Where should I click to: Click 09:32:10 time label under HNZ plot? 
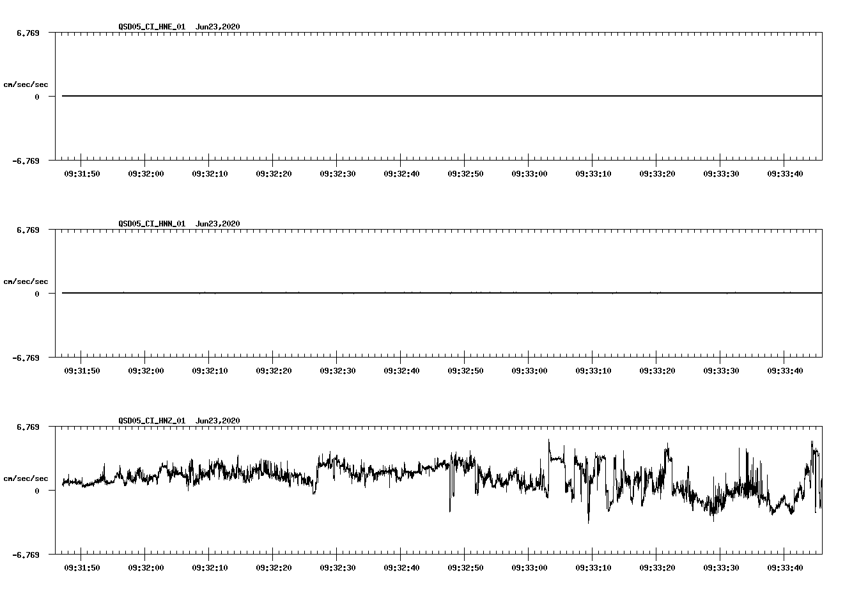click(210, 568)
